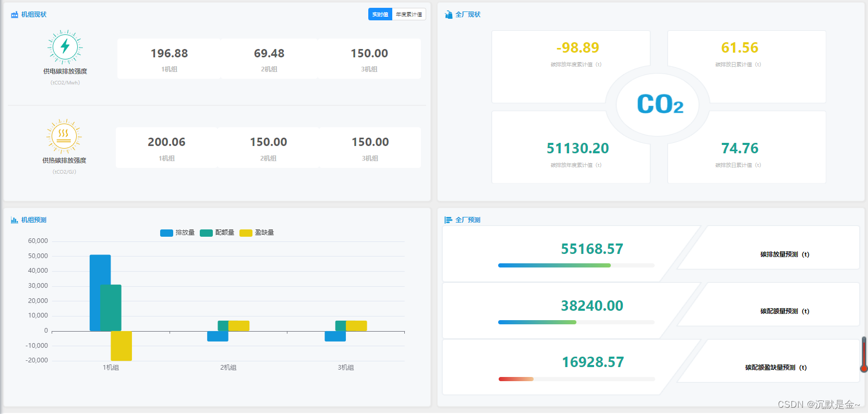Toggle the 配额量 legend series
The width and height of the screenshot is (868, 414).
(217, 233)
